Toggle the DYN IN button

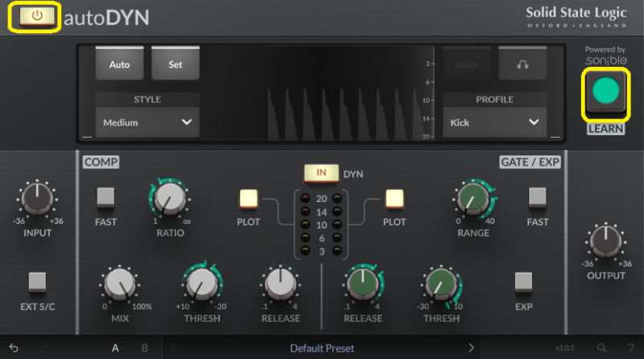(x=321, y=173)
